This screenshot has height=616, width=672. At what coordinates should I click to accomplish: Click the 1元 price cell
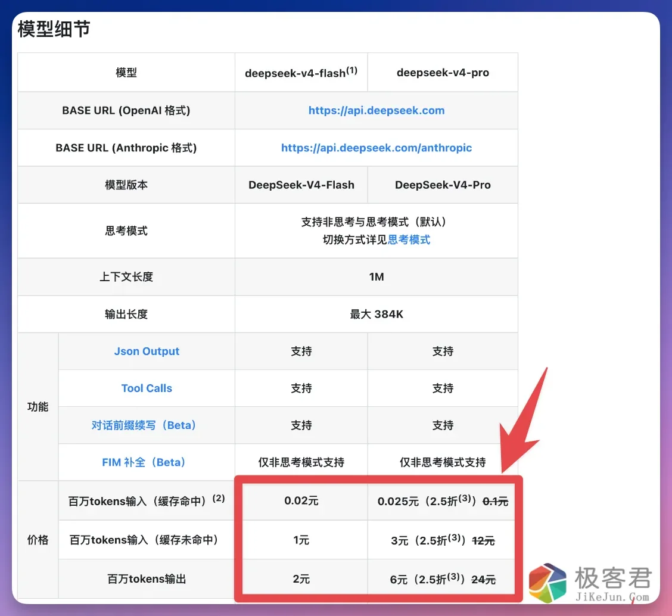(301, 540)
